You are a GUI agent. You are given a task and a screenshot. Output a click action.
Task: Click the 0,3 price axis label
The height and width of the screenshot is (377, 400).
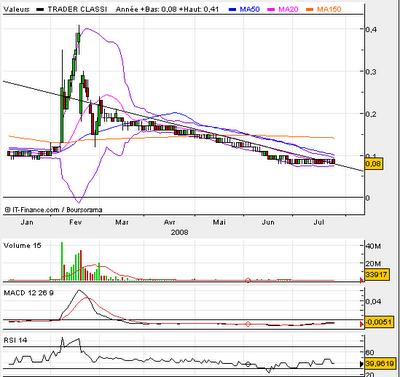(371, 72)
